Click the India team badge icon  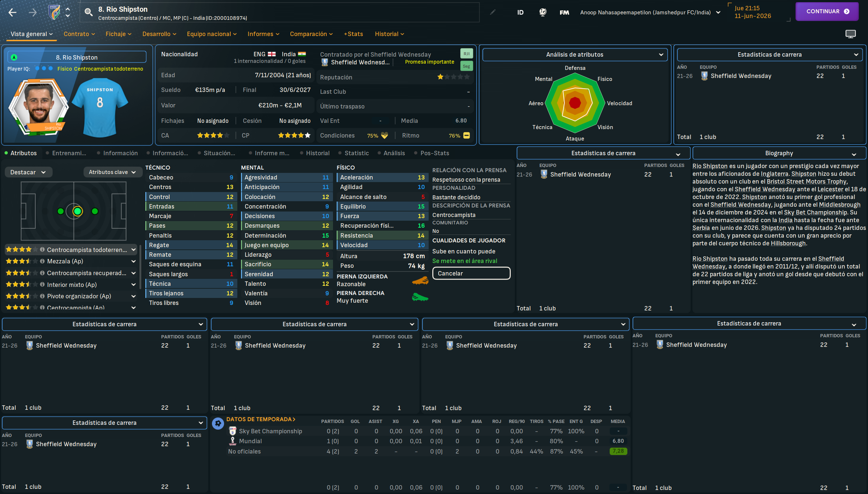pos(54,13)
